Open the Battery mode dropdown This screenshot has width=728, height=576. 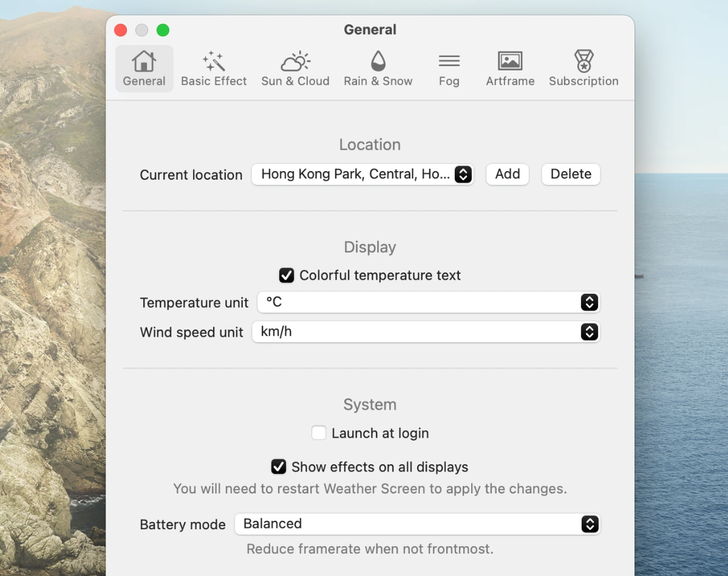tap(417, 524)
